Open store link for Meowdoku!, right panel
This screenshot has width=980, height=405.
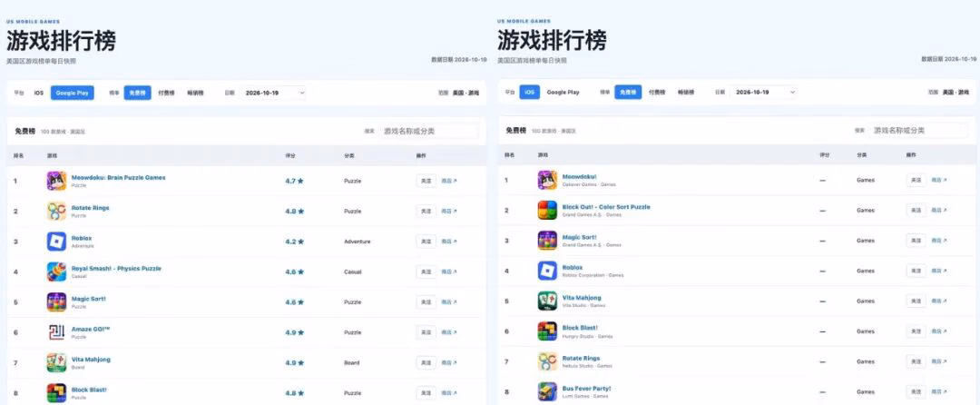click(x=939, y=180)
